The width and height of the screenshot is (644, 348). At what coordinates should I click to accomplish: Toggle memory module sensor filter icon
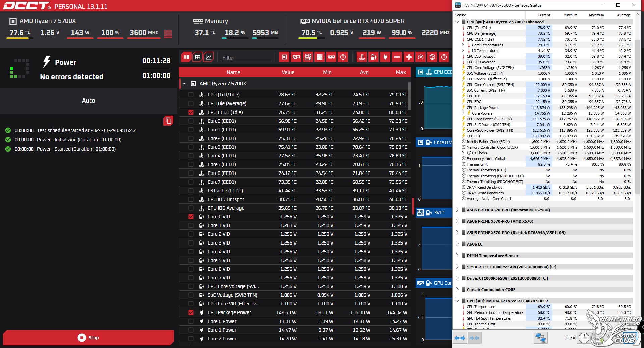(331, 57)
